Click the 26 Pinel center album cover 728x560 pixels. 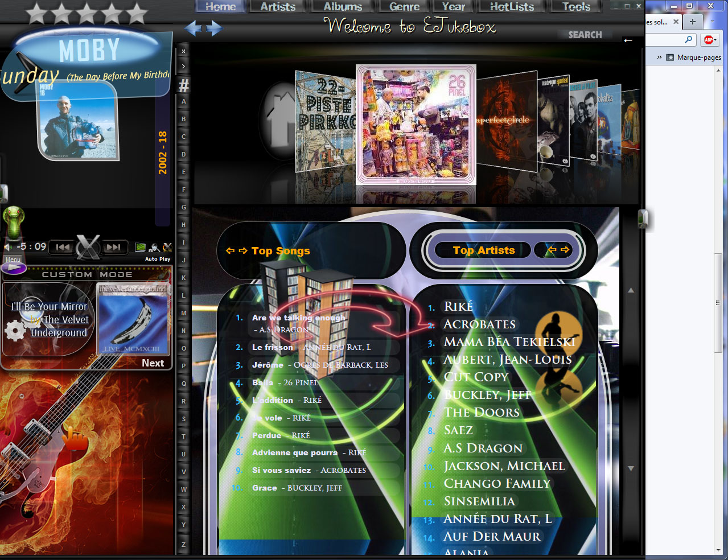(416, 124)
